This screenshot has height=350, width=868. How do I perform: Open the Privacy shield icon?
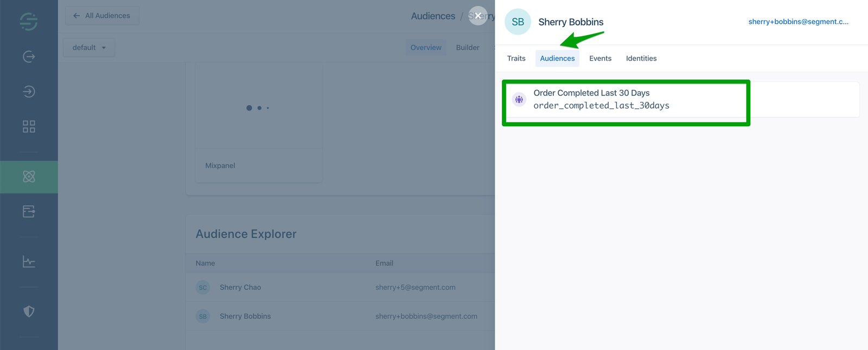[29, 311]
